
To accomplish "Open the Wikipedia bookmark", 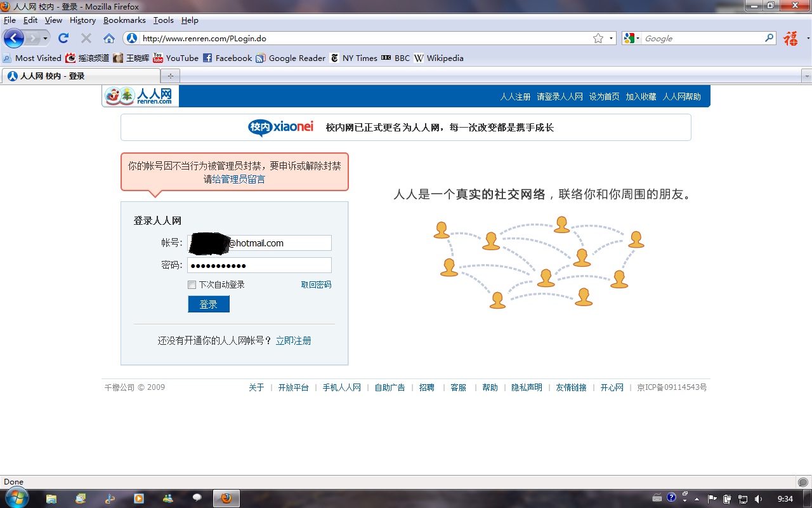I will (439, 58).
